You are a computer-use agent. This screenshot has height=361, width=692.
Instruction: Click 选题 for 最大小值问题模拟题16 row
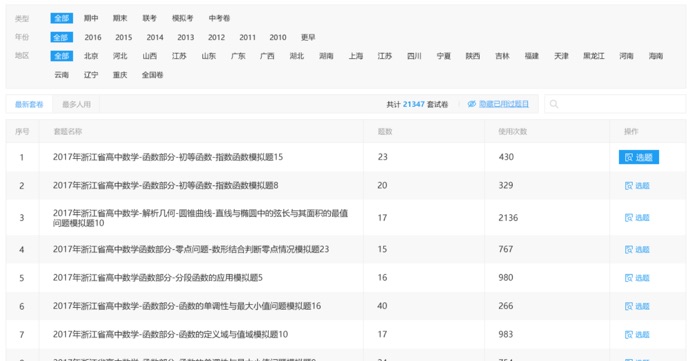(637, 306)
